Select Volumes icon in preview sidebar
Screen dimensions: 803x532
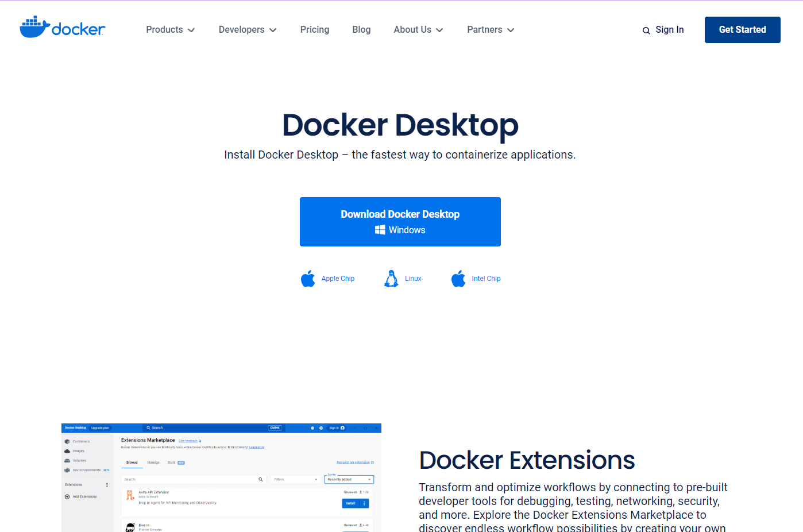coord(67,461)
